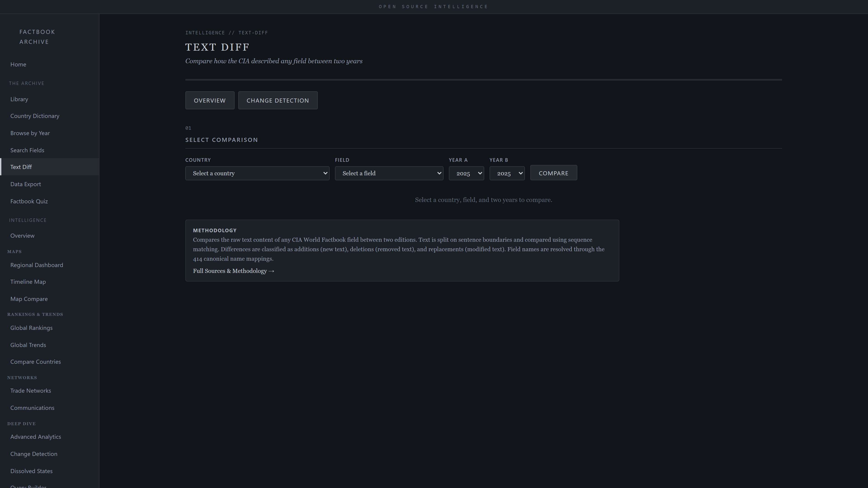This screenshot has height=488, width=868.
Task: Navigate to Trade Networks
Action: click(31, 391)
